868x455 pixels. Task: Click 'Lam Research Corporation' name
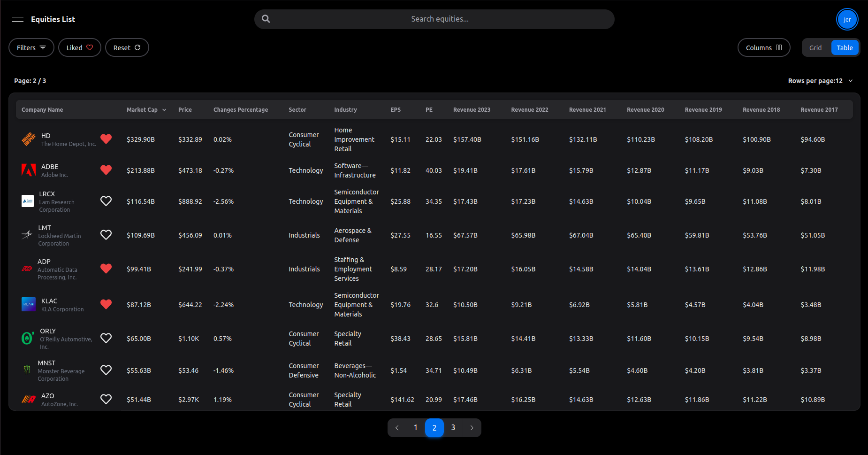point(57,206)
